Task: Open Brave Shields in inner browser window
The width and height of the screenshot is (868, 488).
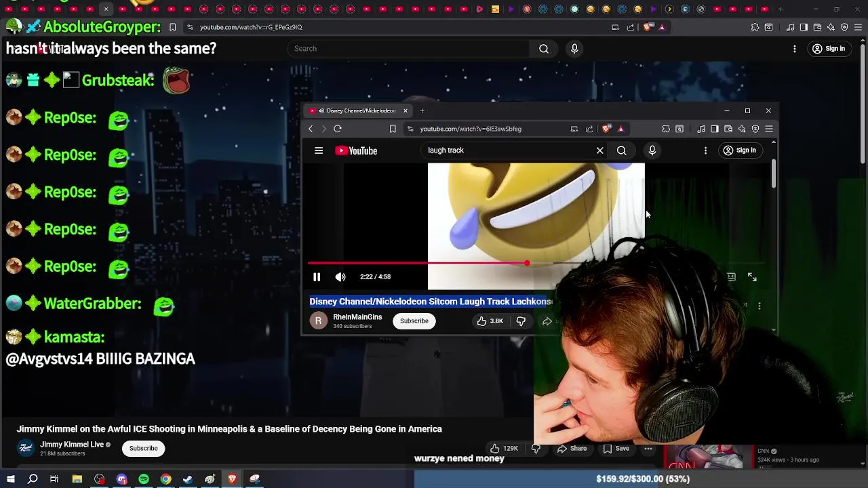Action: click(x=607, y=129)
